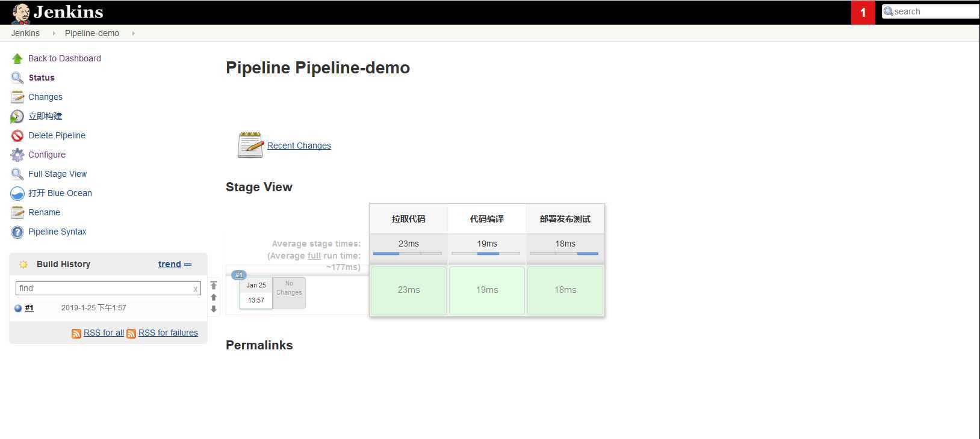
Task: Select the Status menu item
Action: (x=42, y=78)
